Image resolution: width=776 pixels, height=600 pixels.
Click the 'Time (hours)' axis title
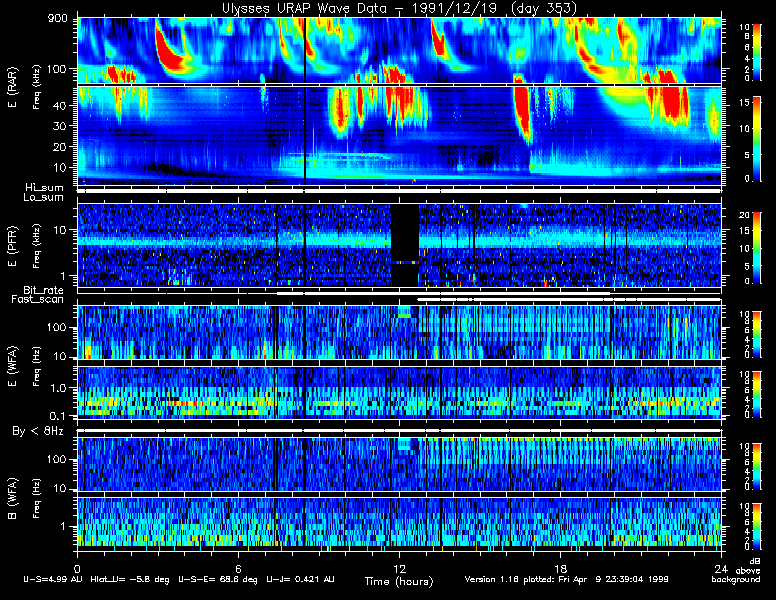tap(399, 581)
